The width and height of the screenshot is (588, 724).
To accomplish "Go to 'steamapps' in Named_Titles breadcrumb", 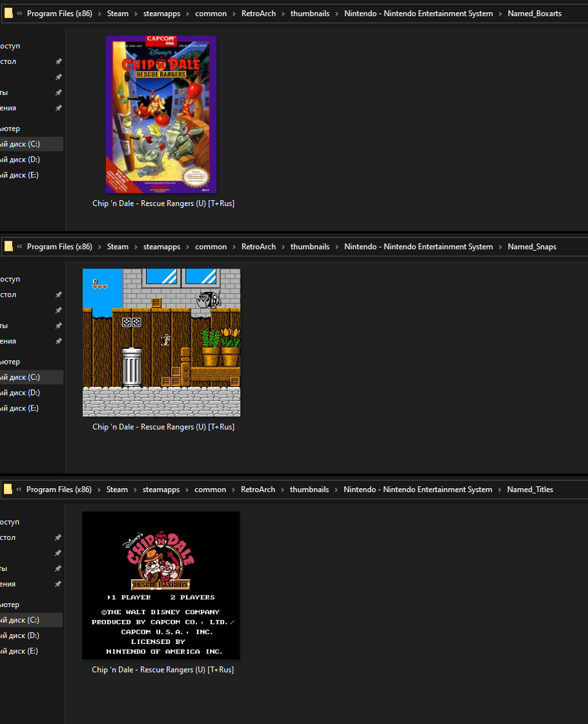I will 161,490.
